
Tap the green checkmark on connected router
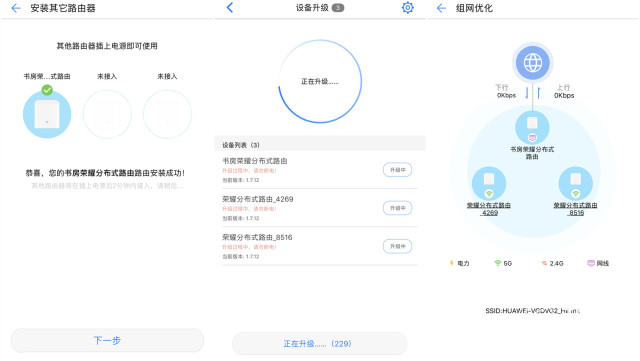pyautogui.click(x=47, y=90)
